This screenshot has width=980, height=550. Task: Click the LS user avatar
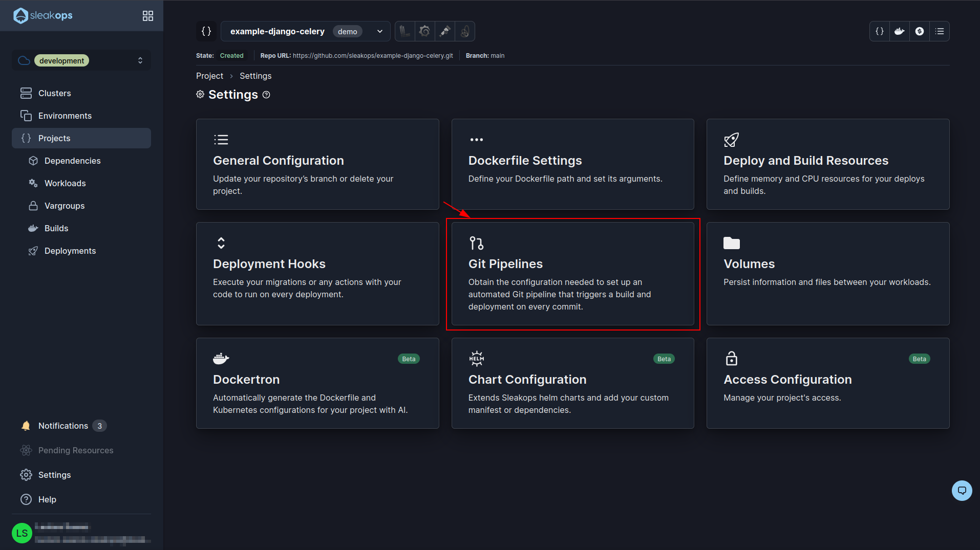22,533
